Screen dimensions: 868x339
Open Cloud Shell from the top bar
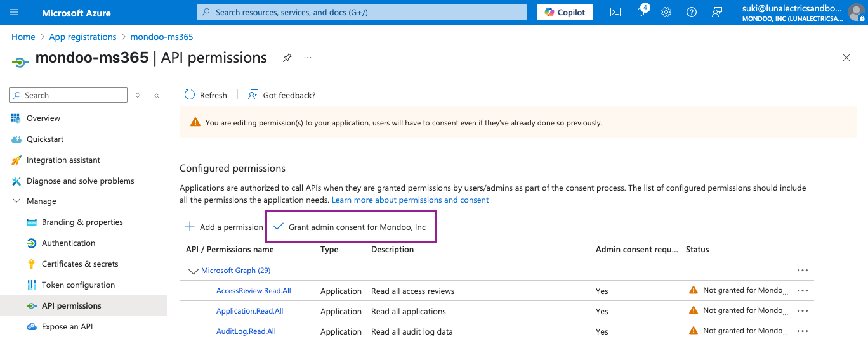(615, 12)
